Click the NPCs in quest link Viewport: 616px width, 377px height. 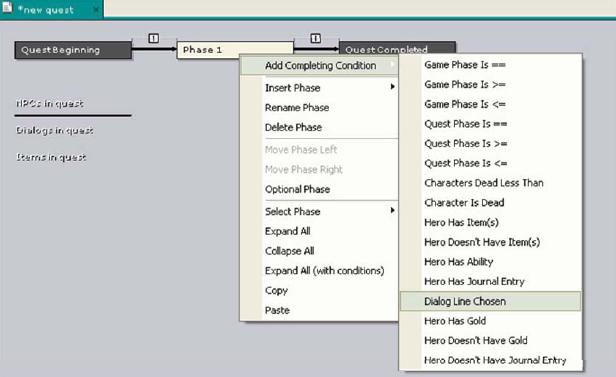tap(50, 104)
